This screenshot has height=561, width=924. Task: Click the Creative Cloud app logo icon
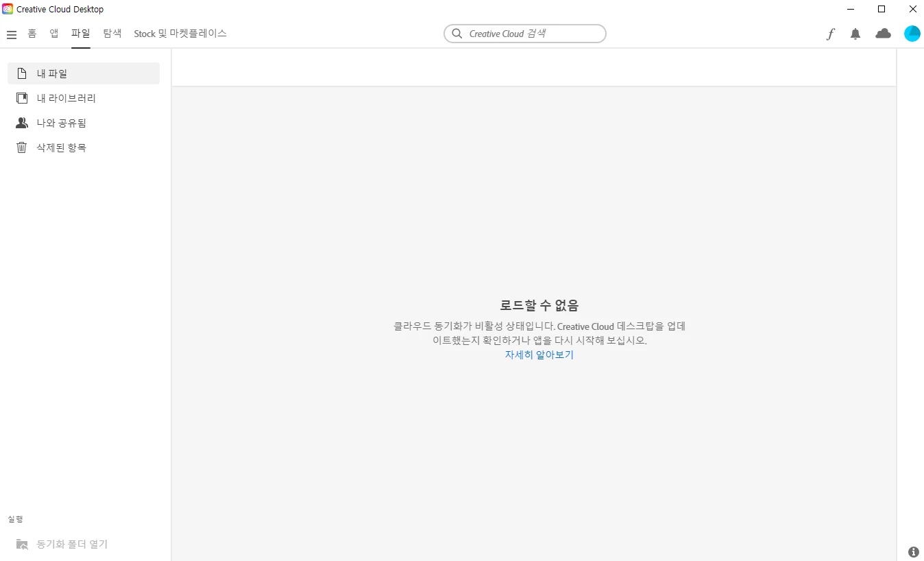click(8, 9)
